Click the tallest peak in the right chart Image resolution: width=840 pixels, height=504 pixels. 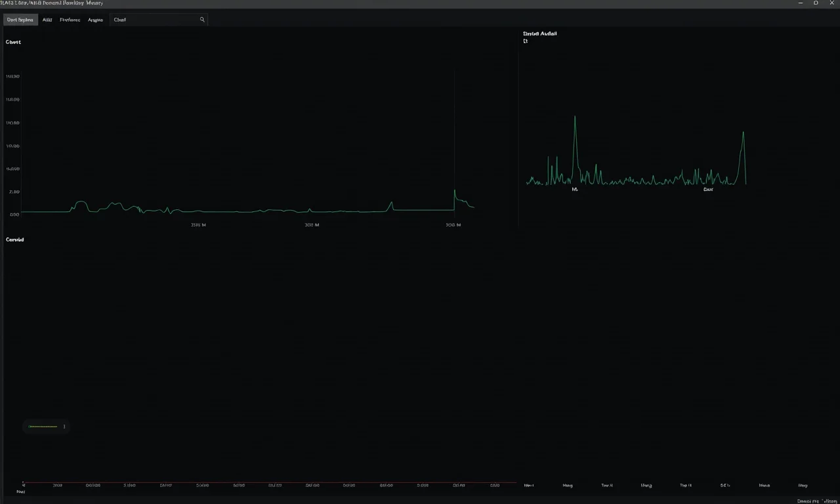tap(575, 118)
